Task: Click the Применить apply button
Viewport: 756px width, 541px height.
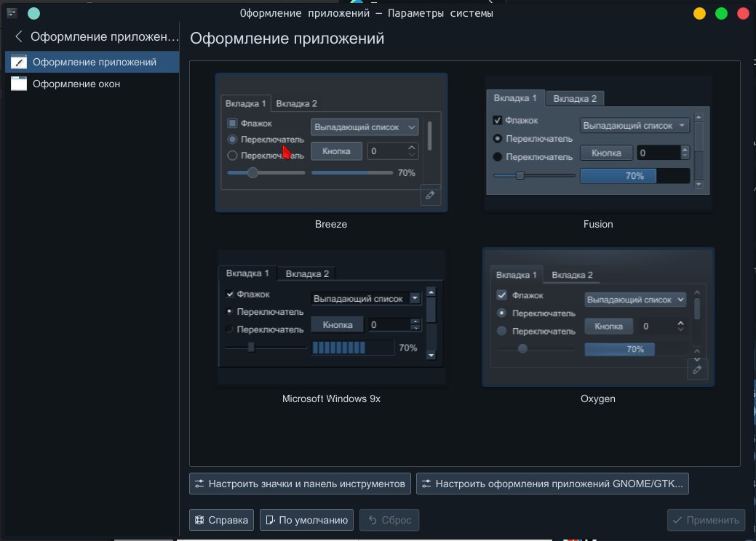Action: (706, 521)
